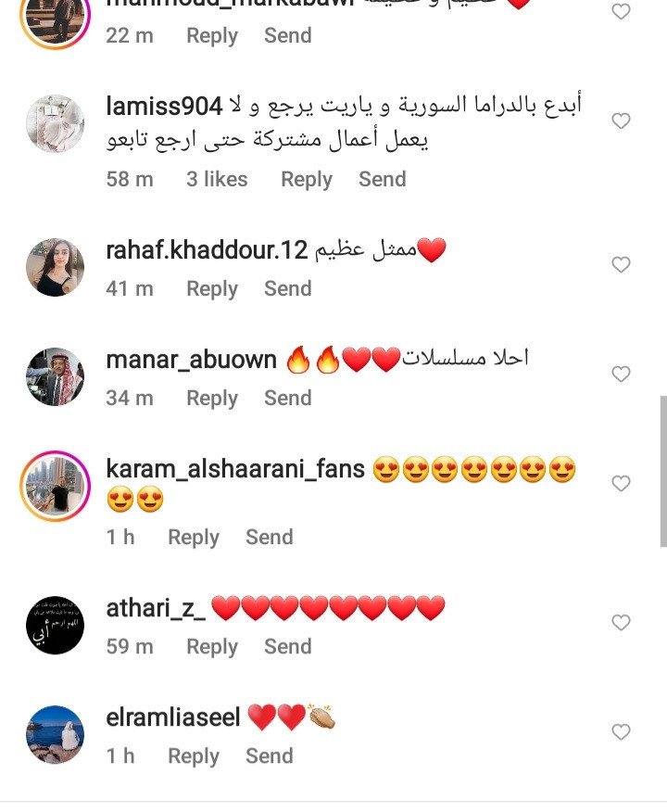This screenshot has height=812, width=667.
Task: Reply to karam_alshaarani_fans comment
Action: 194,538
